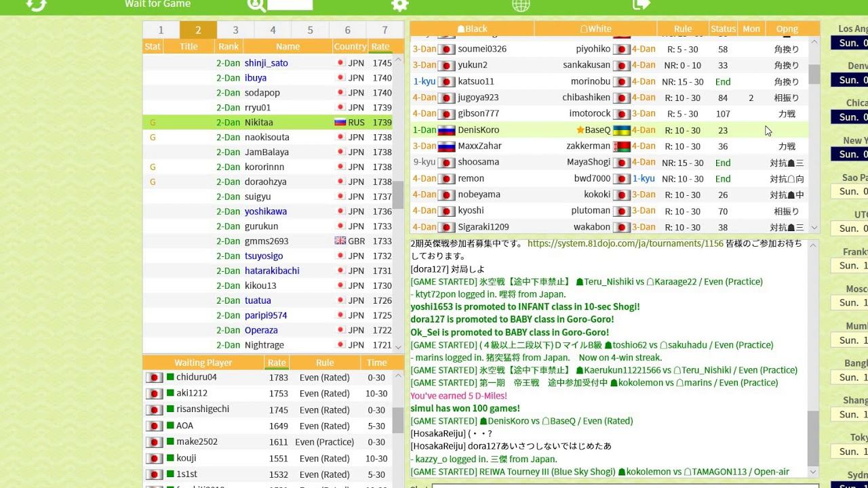The height and width of the screenshot is (488, 868).
Task: Switch to player list tab 1
Action: point(161,30)
